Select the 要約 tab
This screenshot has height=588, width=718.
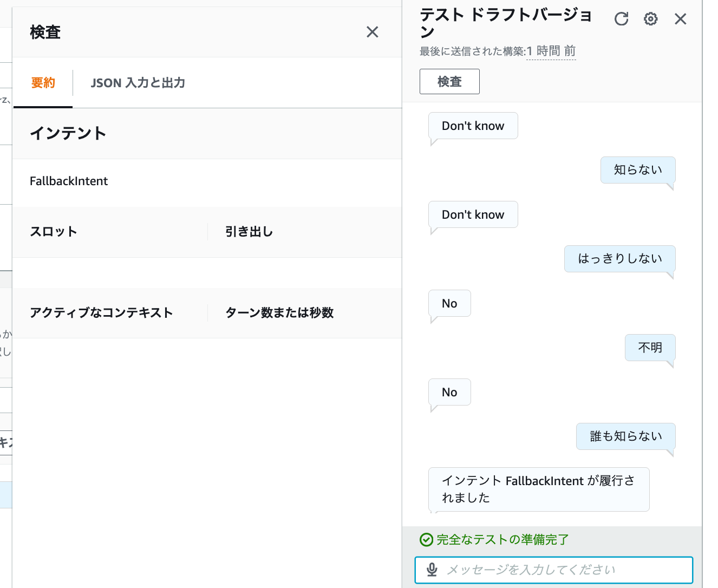coord(43,83)
